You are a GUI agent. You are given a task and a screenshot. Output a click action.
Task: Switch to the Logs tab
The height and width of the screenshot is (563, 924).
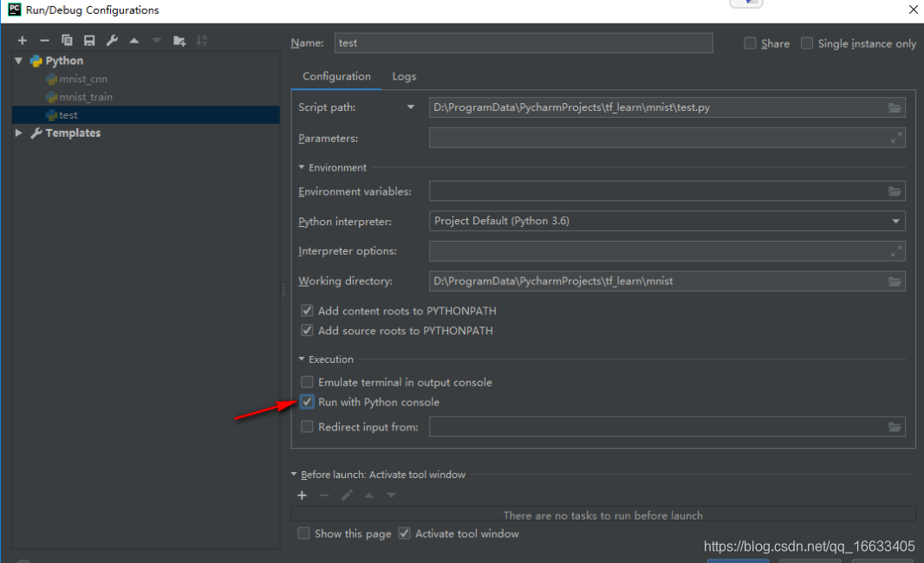pos(404,76)
